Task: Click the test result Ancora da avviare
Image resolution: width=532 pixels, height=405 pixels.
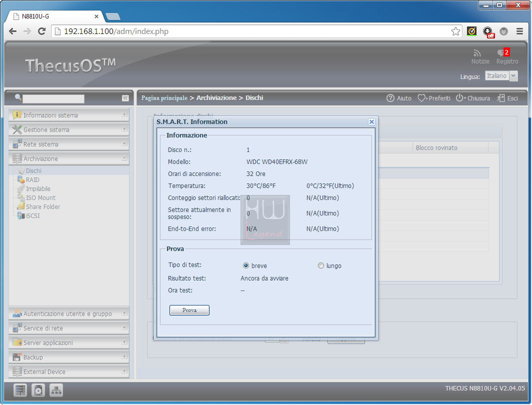Action: click(264, 278)
